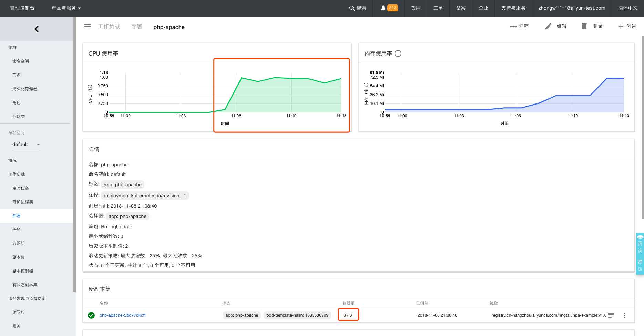The height and width of the screenshot is (336, 644).
Task: Check green status icon of php-apache-5bd77d4cff
Action: click(91, 315)
